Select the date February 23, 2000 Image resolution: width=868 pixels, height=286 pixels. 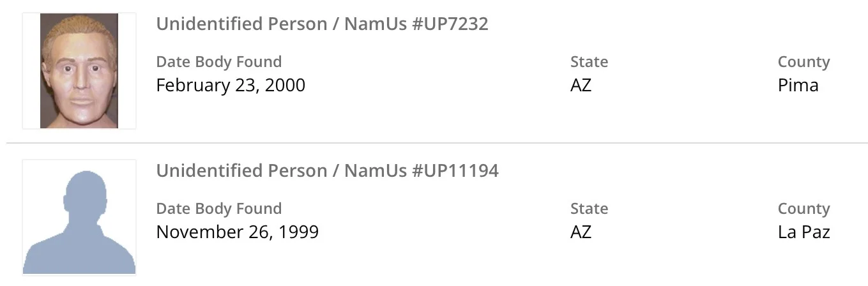(x=231, y=85)
